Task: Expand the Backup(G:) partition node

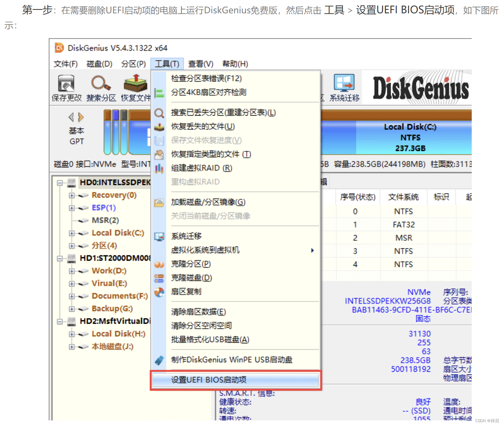Action: [72, 309]
